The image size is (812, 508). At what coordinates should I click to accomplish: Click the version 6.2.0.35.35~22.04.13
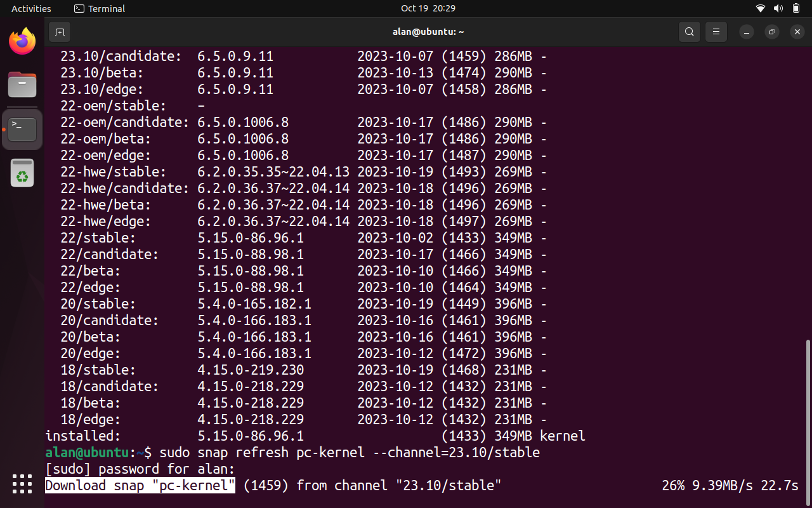(x=273, y=172)
